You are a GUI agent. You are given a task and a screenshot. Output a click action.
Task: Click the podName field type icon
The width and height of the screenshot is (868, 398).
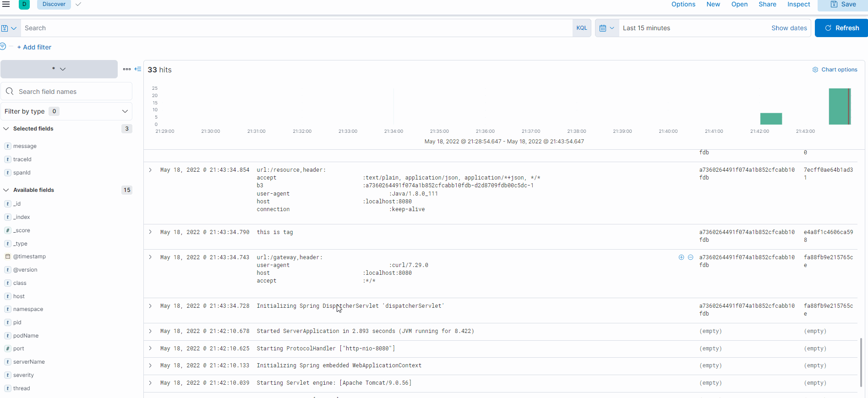[8, 336]
